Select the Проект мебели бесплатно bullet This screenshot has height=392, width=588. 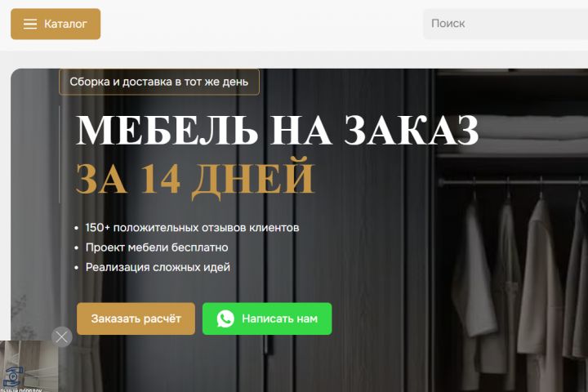point(157,247)
